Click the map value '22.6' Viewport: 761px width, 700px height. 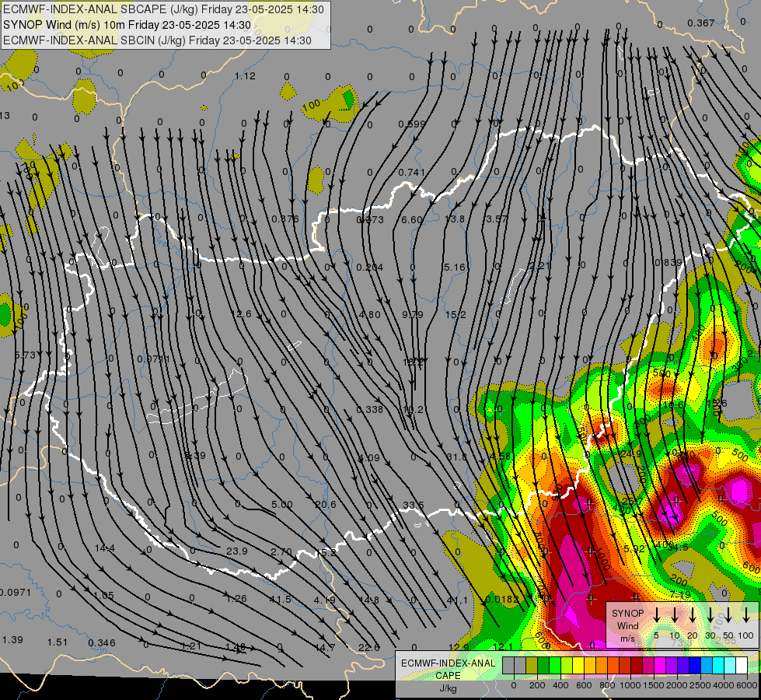[369, 648]
